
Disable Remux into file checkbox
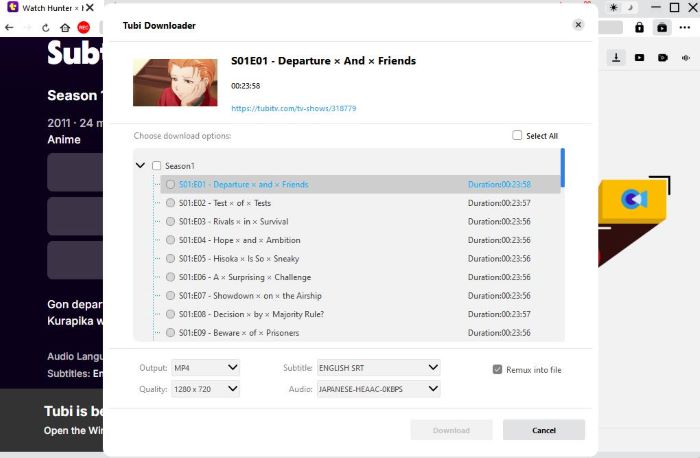498,369
